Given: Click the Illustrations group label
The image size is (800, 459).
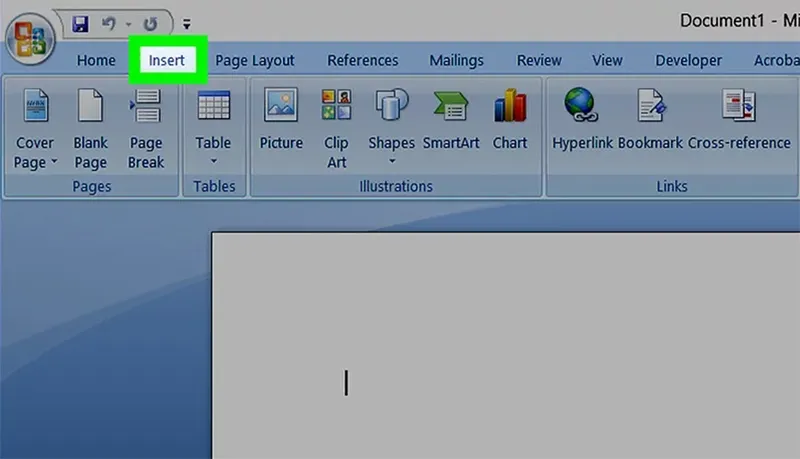Looking at the screenshot, I should coord(395,186).
